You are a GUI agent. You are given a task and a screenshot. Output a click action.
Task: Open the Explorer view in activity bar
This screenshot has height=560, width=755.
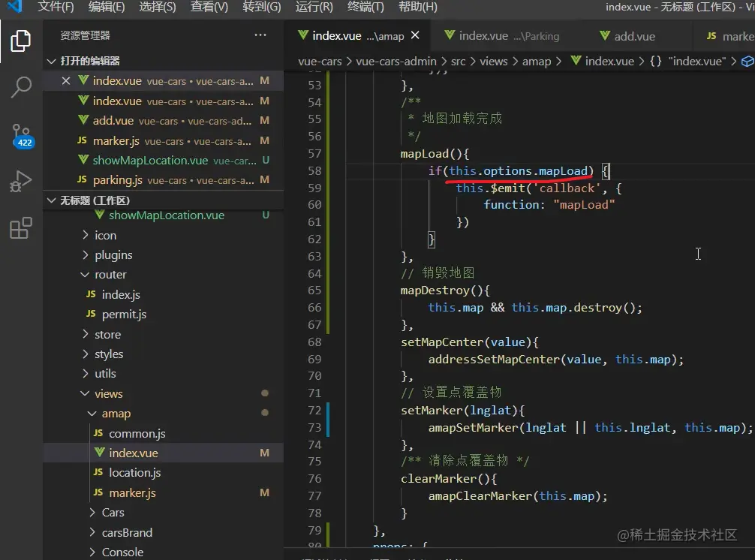(x=21, y=41)
